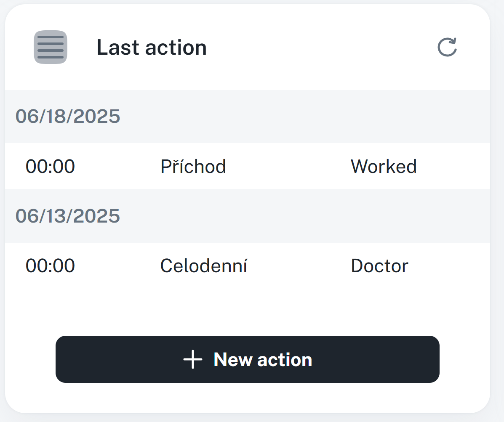Click the 00:00 time beside Příchod
This screenshot has height=422, width=504.
tap(50, 167)
